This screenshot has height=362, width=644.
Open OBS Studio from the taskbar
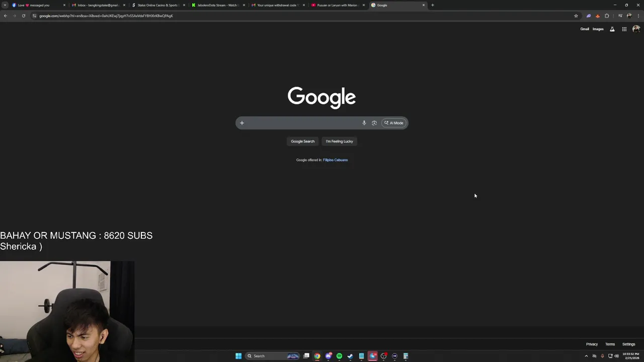point(383,356)
